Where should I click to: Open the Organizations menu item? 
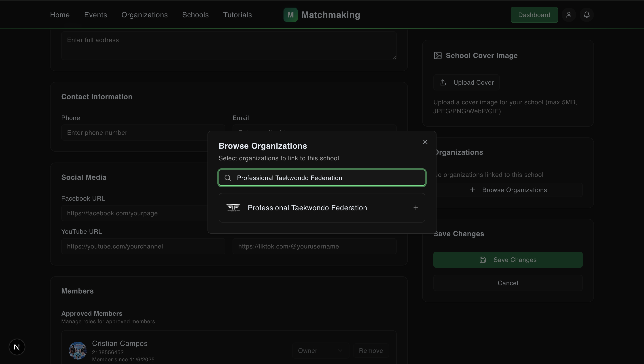pyautogui.click(x=144, y=15)
